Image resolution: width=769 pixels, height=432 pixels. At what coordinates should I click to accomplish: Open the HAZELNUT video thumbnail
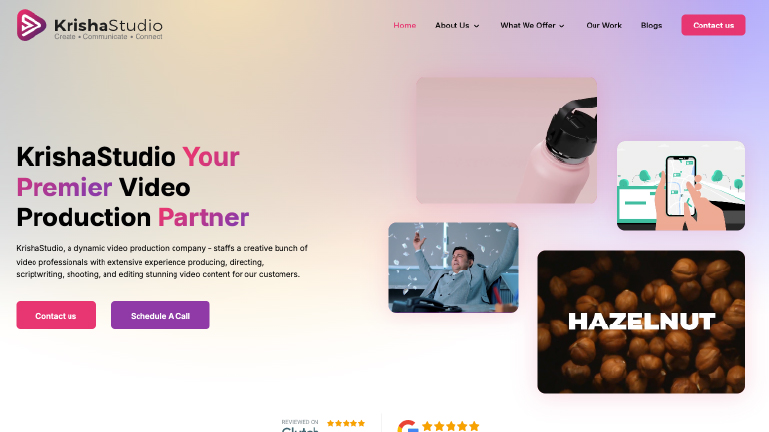click(641, 322)
